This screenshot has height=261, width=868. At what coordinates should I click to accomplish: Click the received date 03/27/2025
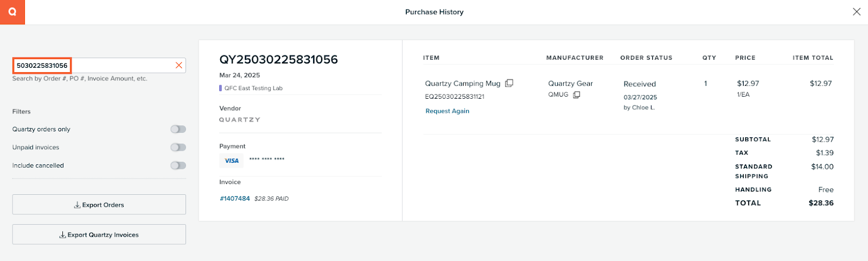pos(640,97)
